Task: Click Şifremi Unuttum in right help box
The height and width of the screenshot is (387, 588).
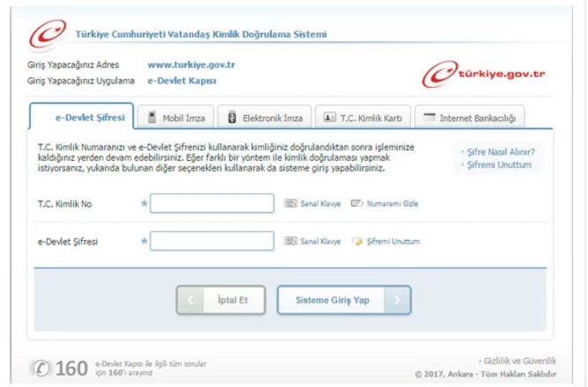Action: (x=499, y=164)
